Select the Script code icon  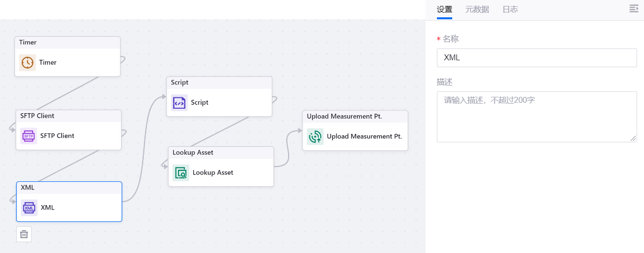coord(179,103)
